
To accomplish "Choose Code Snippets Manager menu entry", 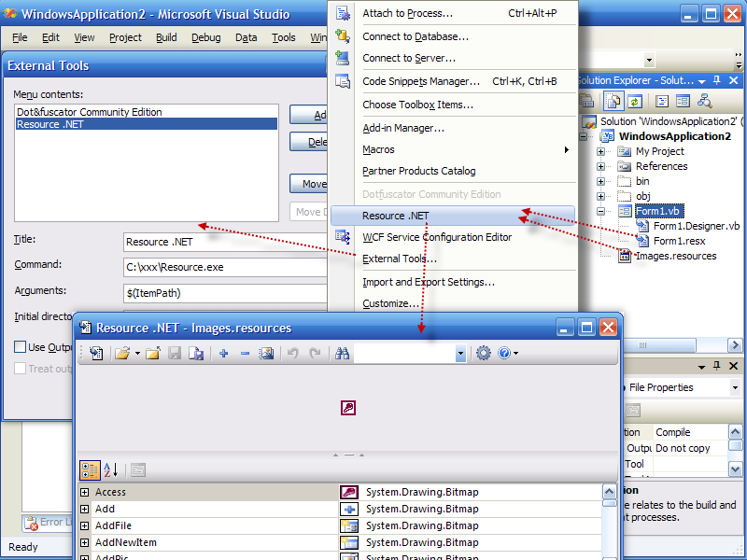I will (x=453, y=81).
